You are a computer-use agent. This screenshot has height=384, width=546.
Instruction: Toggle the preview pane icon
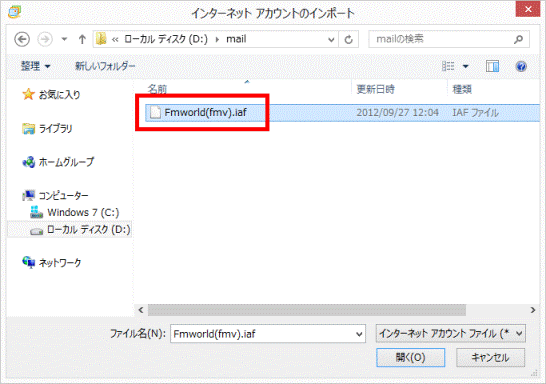tap(492, 66)
